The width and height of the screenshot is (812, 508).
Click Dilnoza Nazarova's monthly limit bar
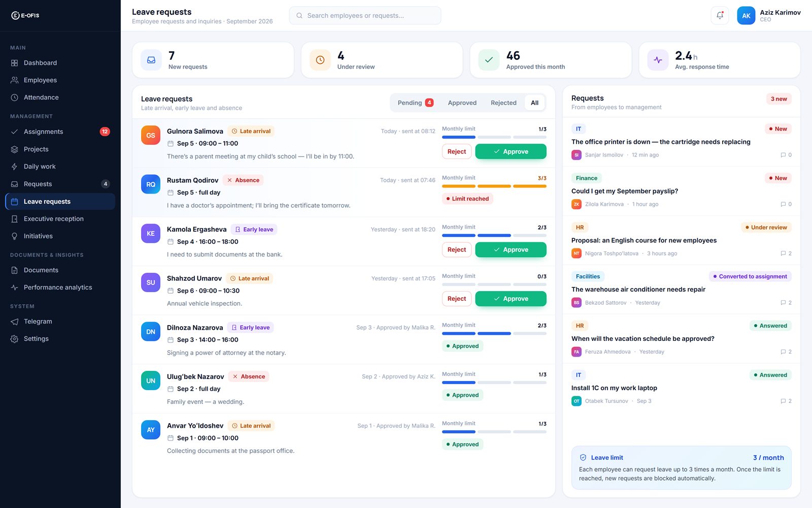click(494, 334)
